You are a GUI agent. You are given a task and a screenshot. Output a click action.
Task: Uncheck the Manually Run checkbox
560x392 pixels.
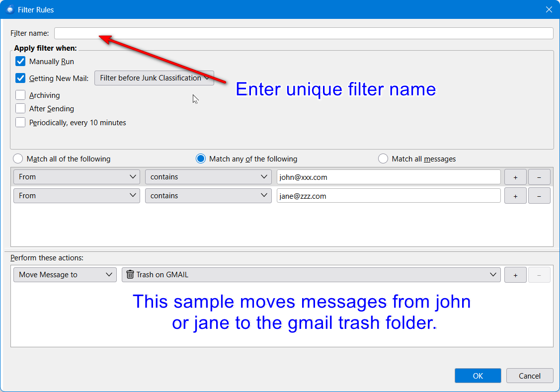20,62
